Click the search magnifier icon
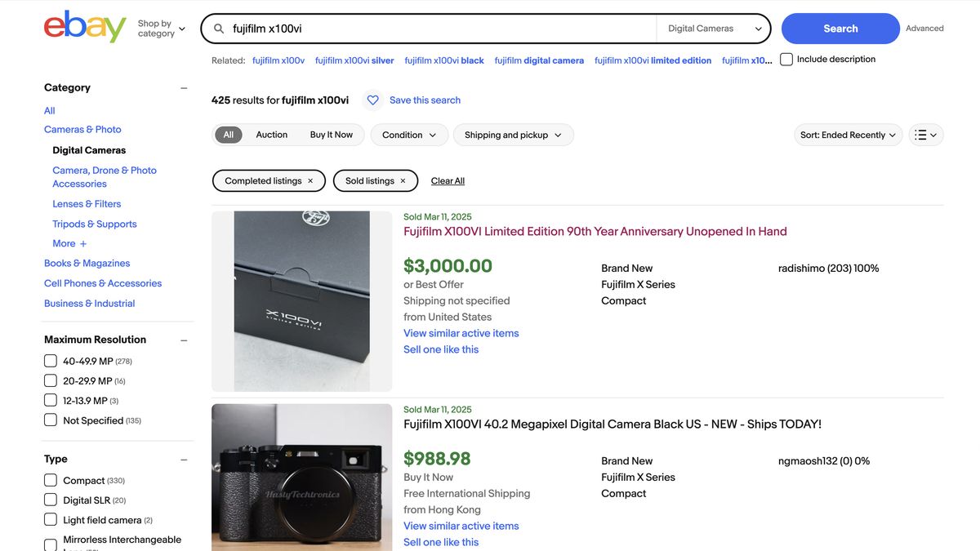 (x=219, y=29)
